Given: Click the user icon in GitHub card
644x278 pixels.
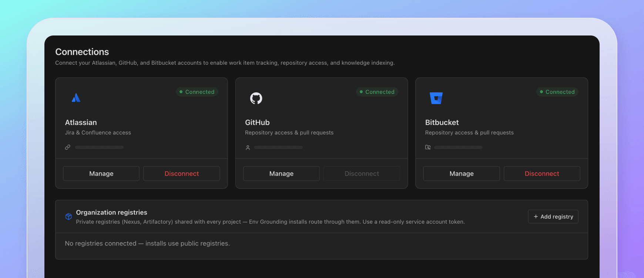Looking at the screenshot, I should tap(248, 148).
